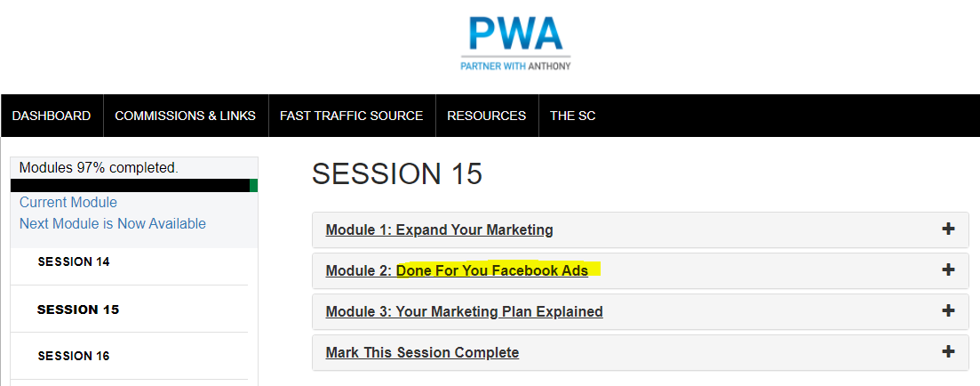
Task: Expand Module 1: Expand Your Marketing title
Action: [x=440, y=230]
